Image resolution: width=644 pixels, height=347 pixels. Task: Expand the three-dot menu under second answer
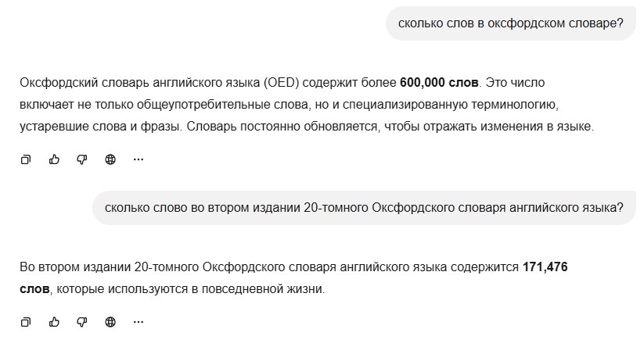[139, 322]
